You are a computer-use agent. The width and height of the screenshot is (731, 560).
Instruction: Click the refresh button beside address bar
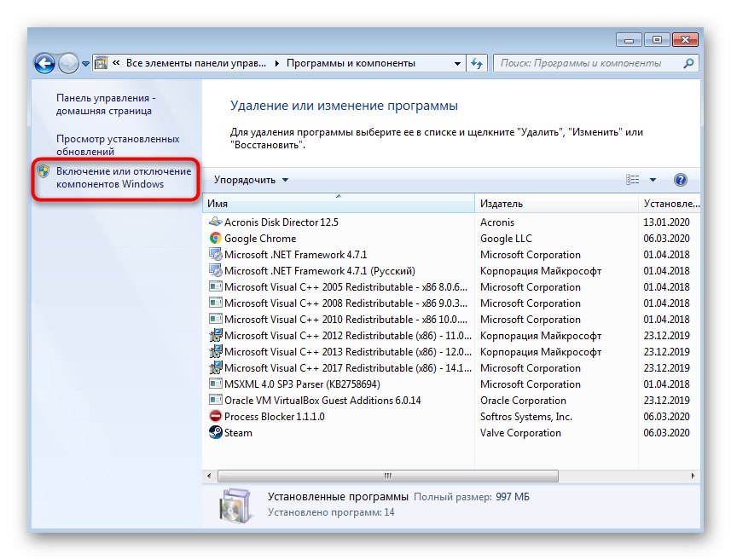pyautogui.click(x=477, y=63)
